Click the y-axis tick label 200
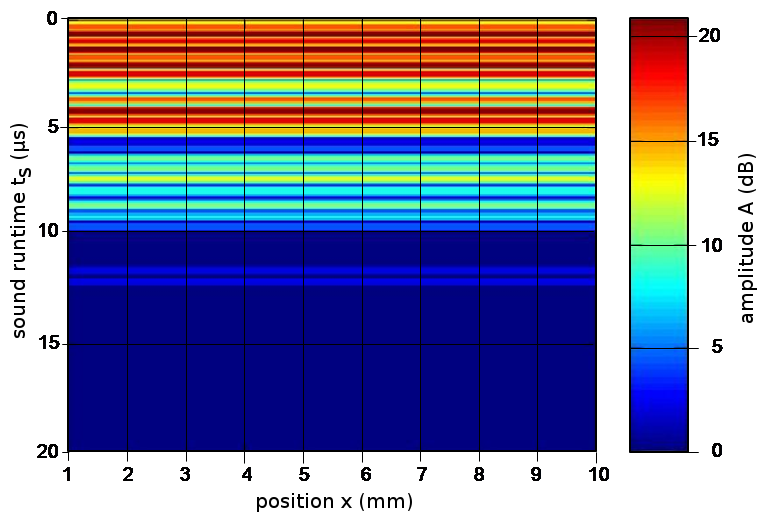 pyautogui.click(x=50, y=450)
